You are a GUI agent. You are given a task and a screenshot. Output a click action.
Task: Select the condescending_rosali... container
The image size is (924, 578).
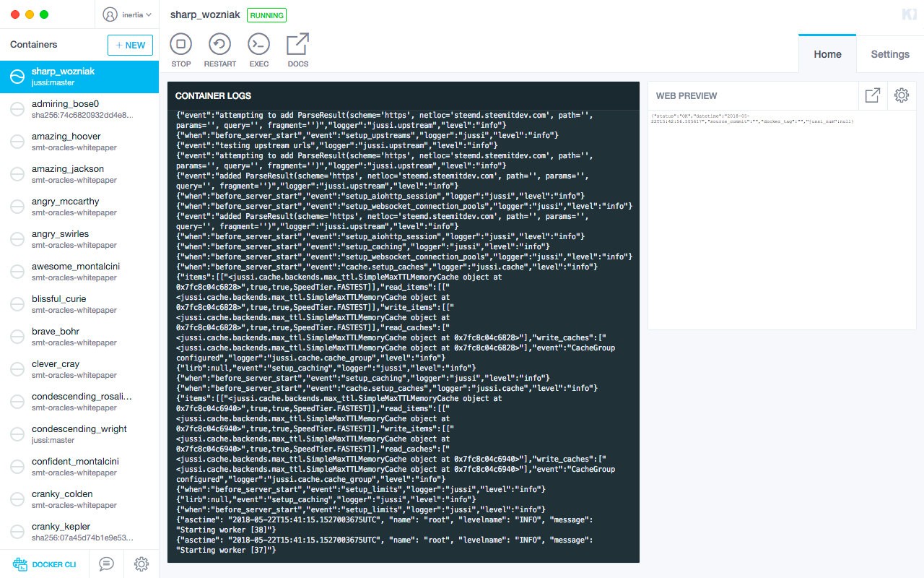click(79, 402)
